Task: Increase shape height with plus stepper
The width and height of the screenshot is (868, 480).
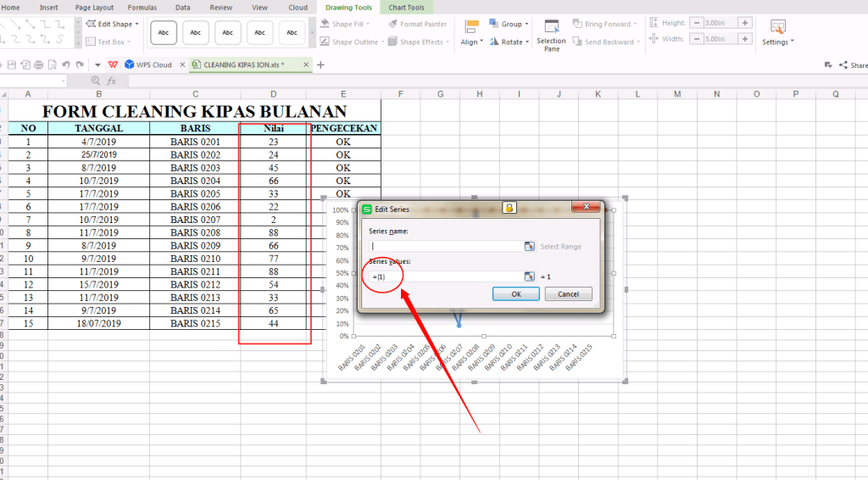Action: click(x=745, y=23)
